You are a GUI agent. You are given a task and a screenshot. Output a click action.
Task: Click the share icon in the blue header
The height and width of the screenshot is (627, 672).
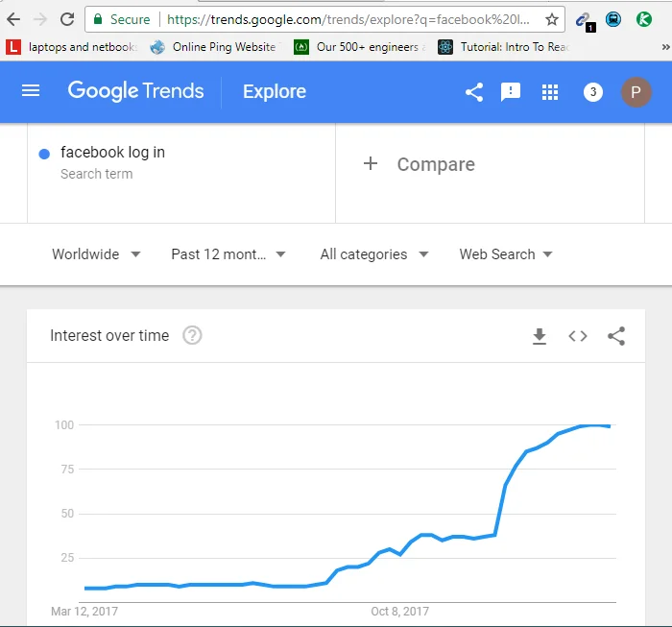(x=474, y=92)
